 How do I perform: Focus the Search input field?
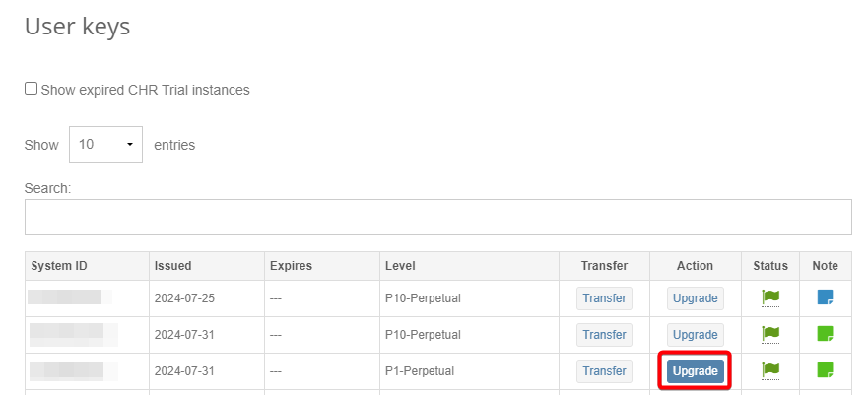[437, 217]
